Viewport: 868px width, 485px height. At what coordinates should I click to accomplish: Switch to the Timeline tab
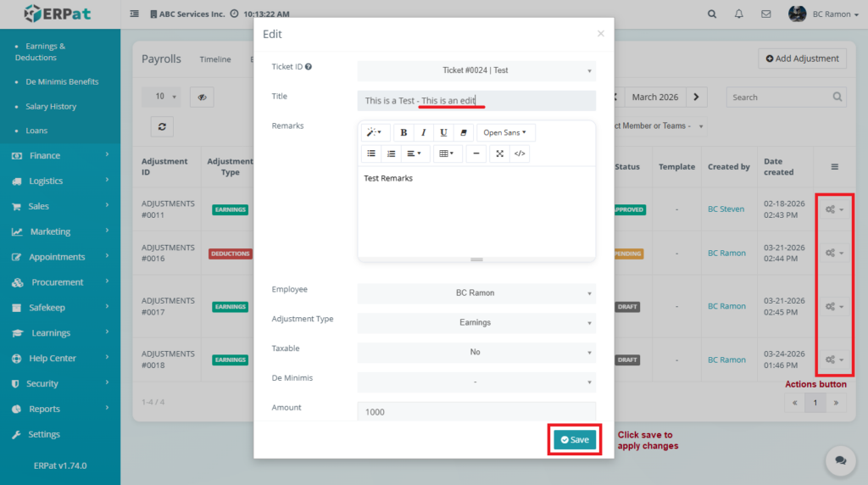click(215, 59)
